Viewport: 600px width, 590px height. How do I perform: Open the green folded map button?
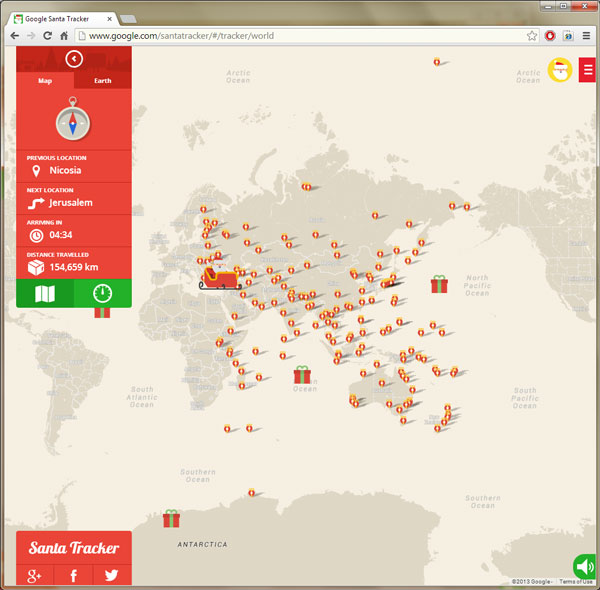(45, 293)
